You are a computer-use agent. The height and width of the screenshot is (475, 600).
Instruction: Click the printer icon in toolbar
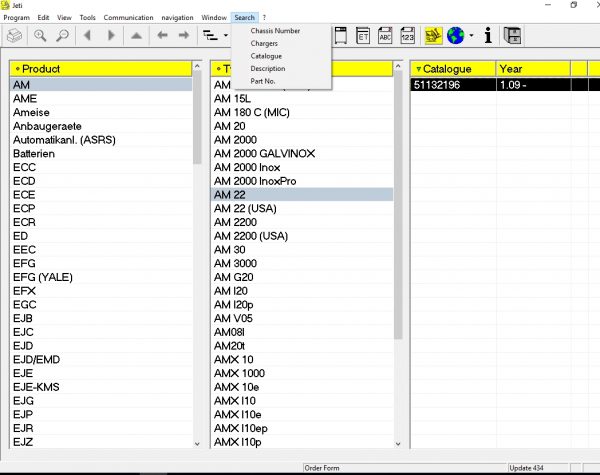(x=15, y=36)
